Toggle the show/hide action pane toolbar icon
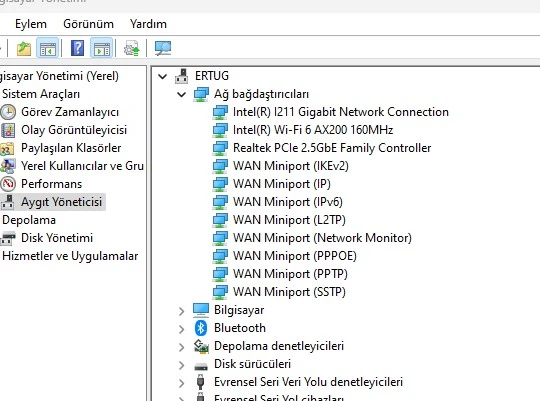Image resolution: width=540 pixels, height=401 pixels. (x=102, y=48)
